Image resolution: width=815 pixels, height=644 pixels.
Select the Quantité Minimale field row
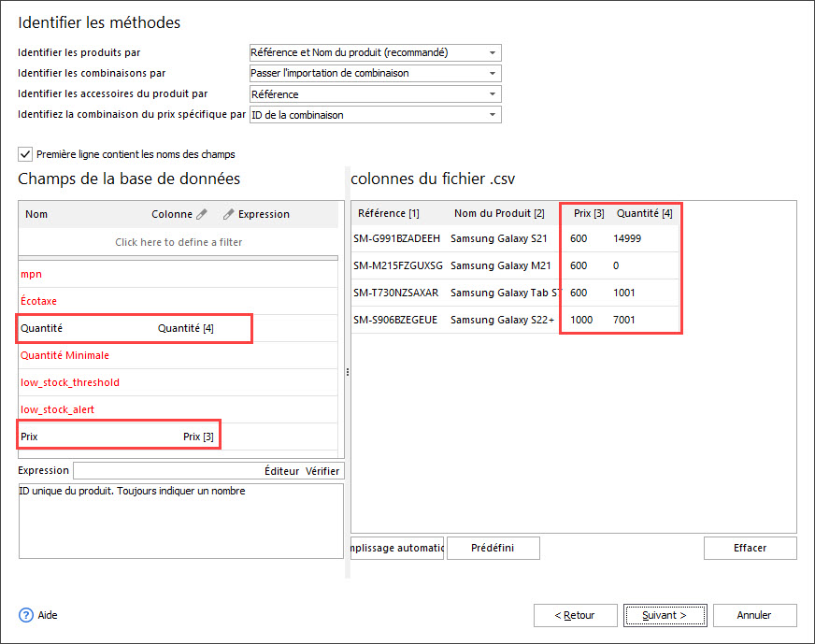click(x=179, y=355)
